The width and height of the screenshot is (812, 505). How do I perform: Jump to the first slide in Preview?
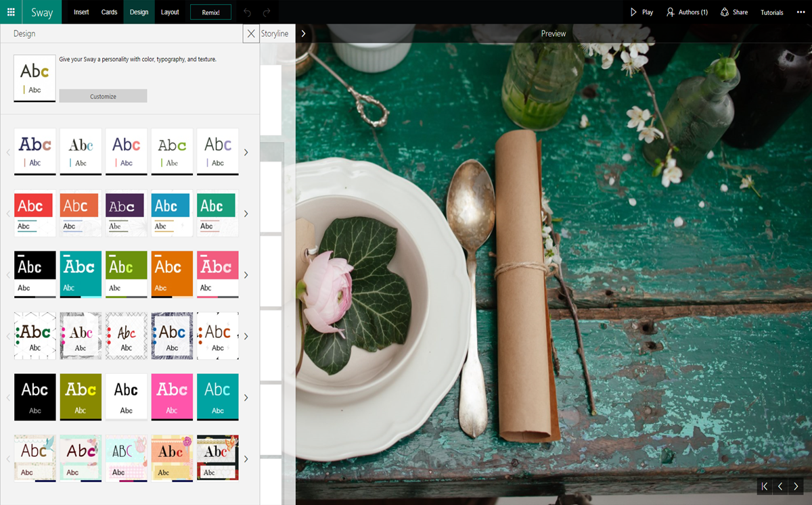pos(764,486)
